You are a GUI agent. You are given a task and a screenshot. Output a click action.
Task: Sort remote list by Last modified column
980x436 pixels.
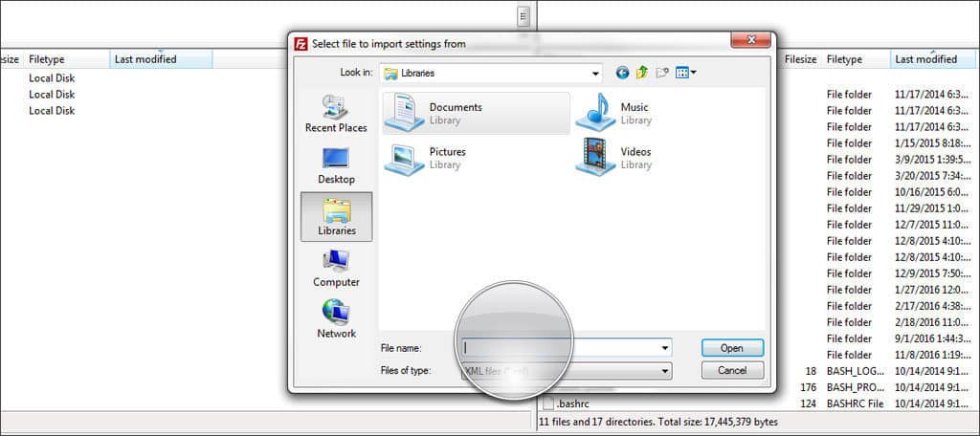click(x=925, y=59)
